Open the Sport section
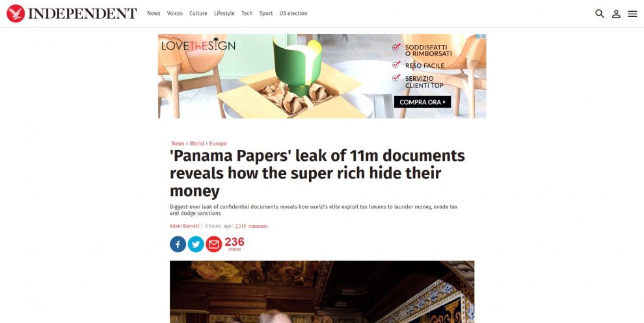The height and width of the screenshot is (323, 644). pyautogui.click(x=266, y=14)
